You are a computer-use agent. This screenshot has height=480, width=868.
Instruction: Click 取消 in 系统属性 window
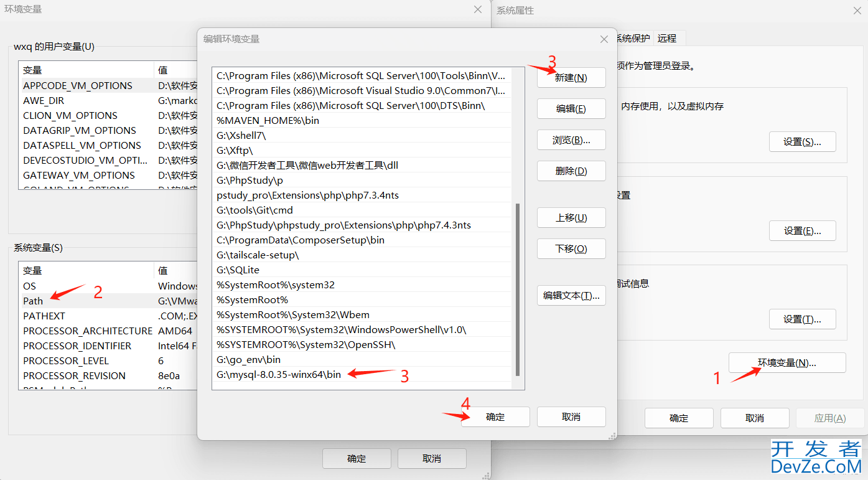pos(755,418)
